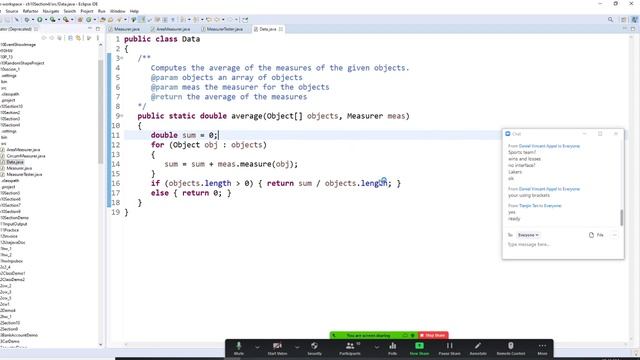The width and height of the screenshot is (640, 360).
Task: Select CircumMeasurer.java in the navigator tree
Action: [x=26, y=156]
